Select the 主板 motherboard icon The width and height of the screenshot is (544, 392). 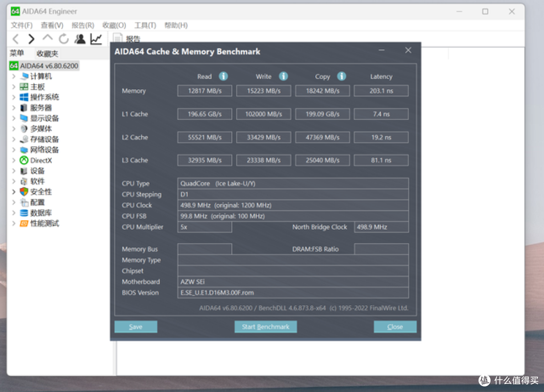tap(24, 87)
